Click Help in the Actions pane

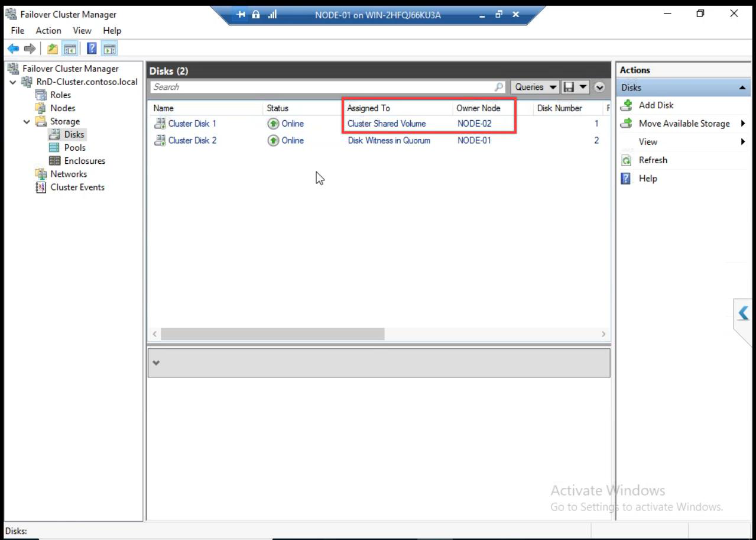pyautogui.click(x=648, y=179)
